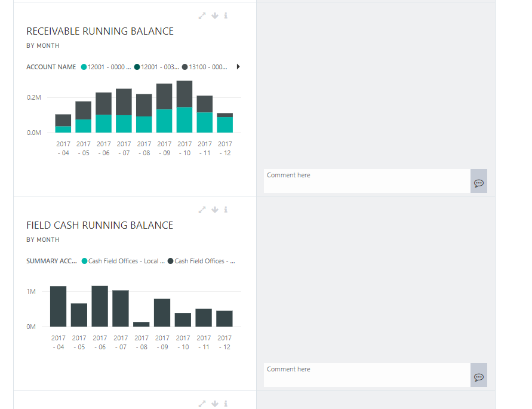Click comment field beside Receivable Running Balance
532x409 pixels.
[x=367, y=181]
